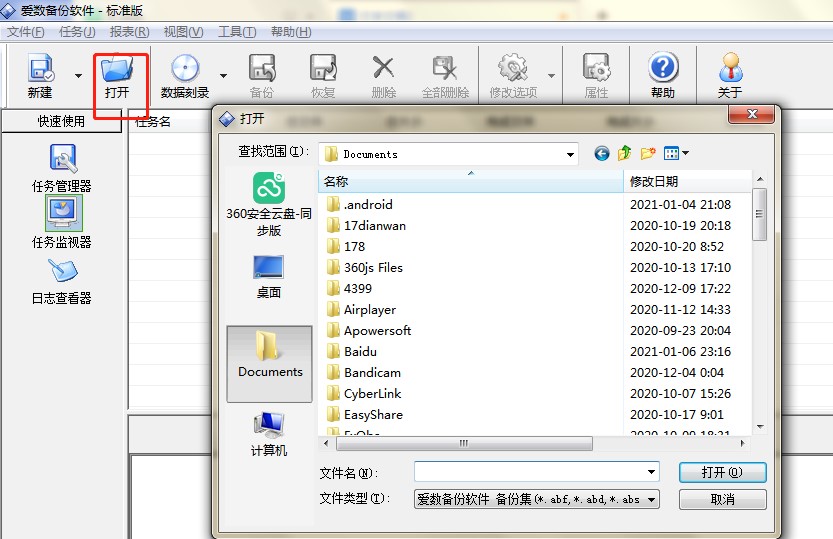Click the horizontal scroll right arrow
The image size is (833, 539).
pos(742,443)
